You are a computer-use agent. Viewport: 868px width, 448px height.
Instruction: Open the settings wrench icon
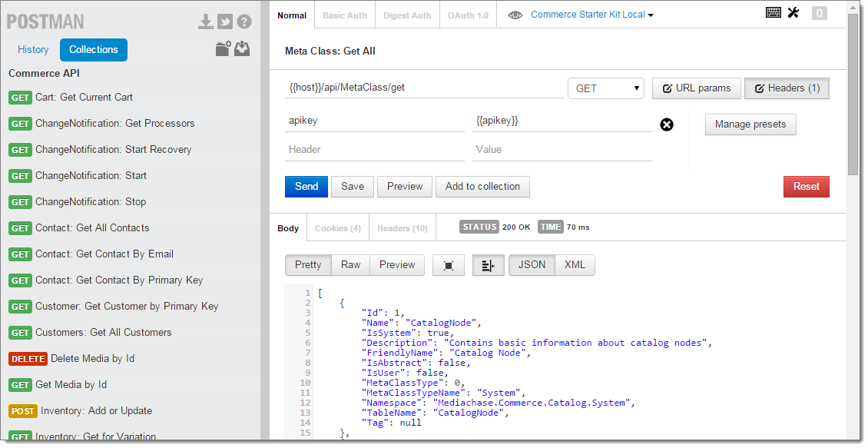(793, 12)
